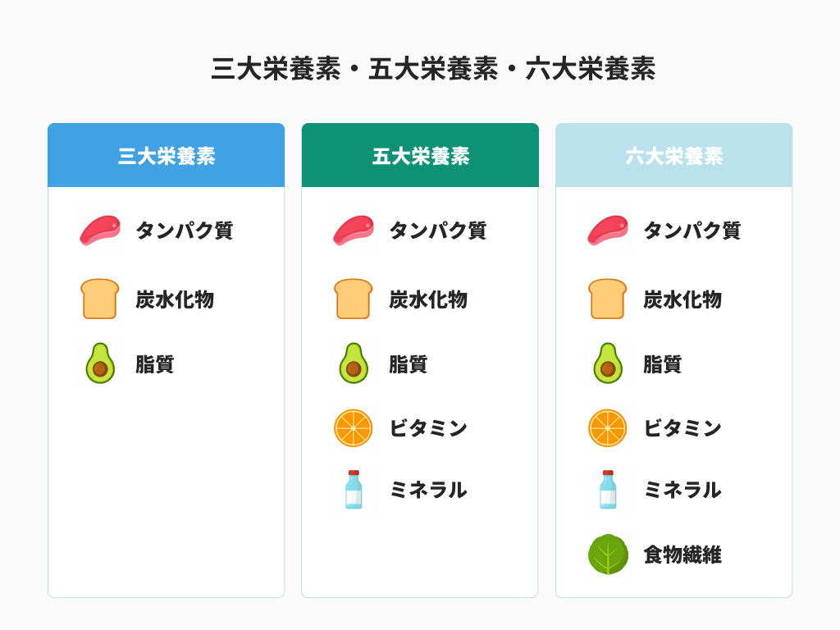840x630 pixels.
Task: Click タンパク質 text in 三大栄養素 column
Action: (x=184, y=231)
